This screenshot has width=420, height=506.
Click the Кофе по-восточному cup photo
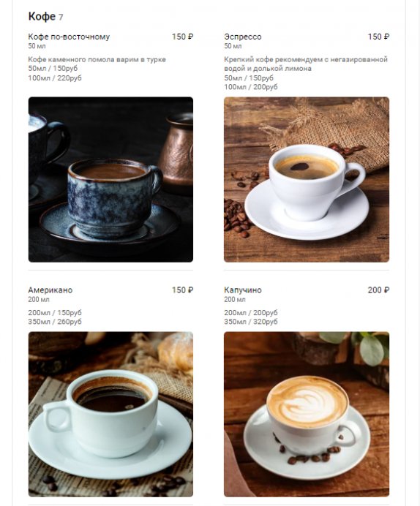110,179
